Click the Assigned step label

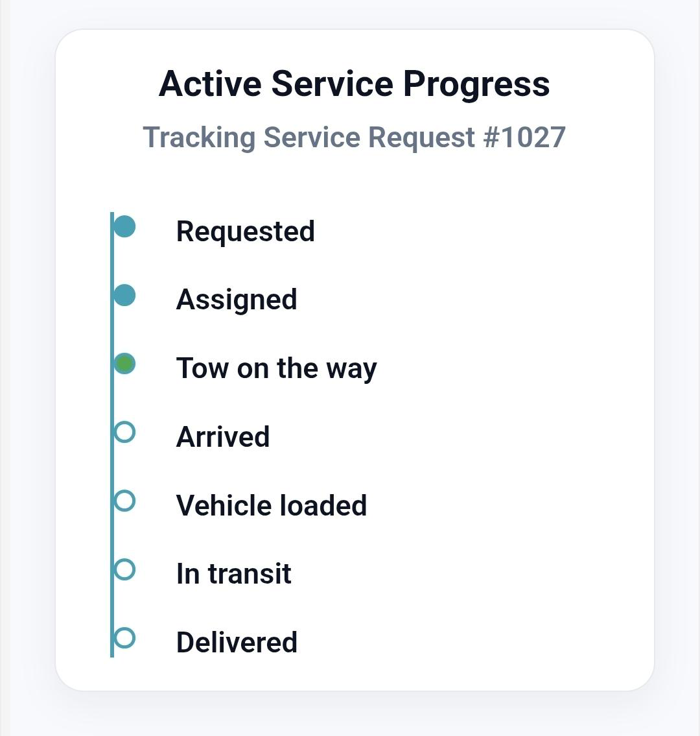pyautogui.click(x=237, y=299)
